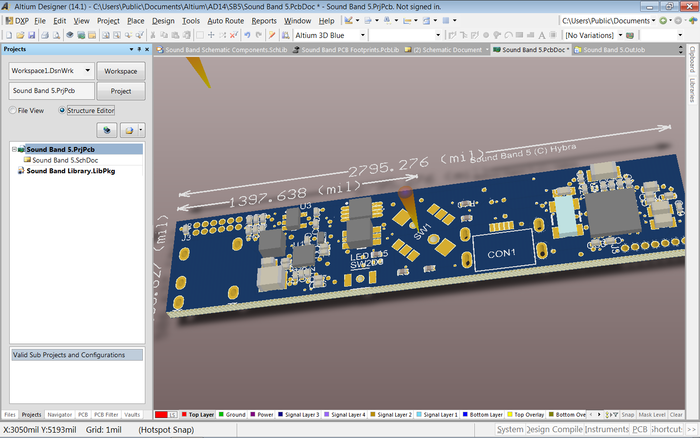Click the Cut scissors icon
The height and width of the screenshot is (438, 700).
(x=153, y=35)
